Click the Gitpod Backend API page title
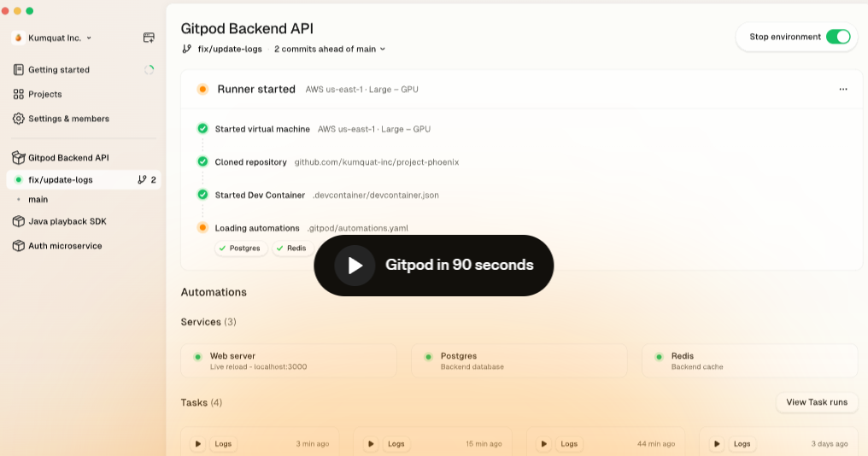Image resolution: width=868 pixels, height=456 pixels. click(247, 29)
